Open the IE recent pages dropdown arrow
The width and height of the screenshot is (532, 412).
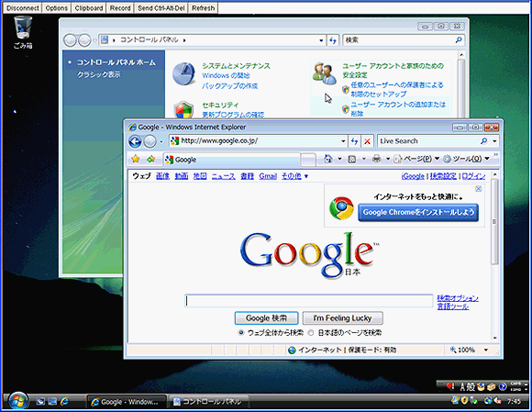pos(161,142)
